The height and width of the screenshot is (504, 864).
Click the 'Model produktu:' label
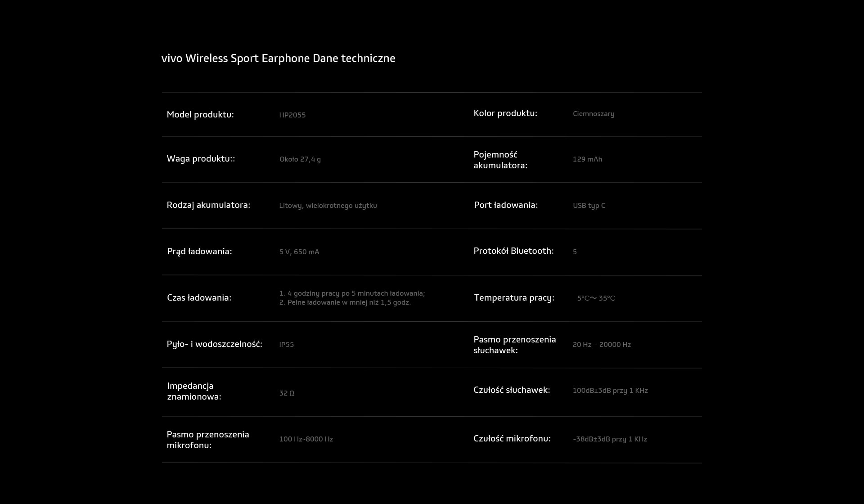(x=200, y=115)
